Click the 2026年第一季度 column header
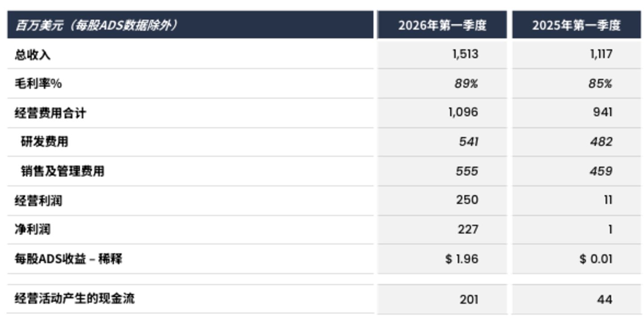Image resolution: width=644 pixels, height=318 pixels. pos(442,25)
